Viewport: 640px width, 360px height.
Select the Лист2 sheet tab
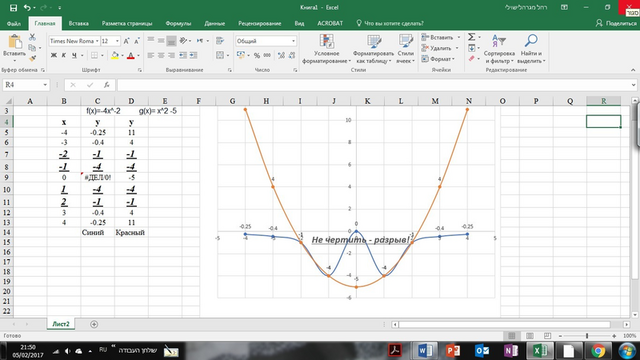61,324
